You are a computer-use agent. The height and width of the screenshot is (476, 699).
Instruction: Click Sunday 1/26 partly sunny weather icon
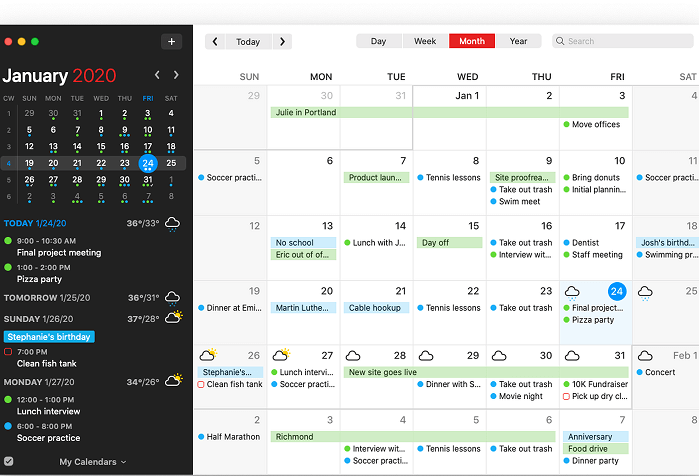pyautogui.click(x=174, y=317)
